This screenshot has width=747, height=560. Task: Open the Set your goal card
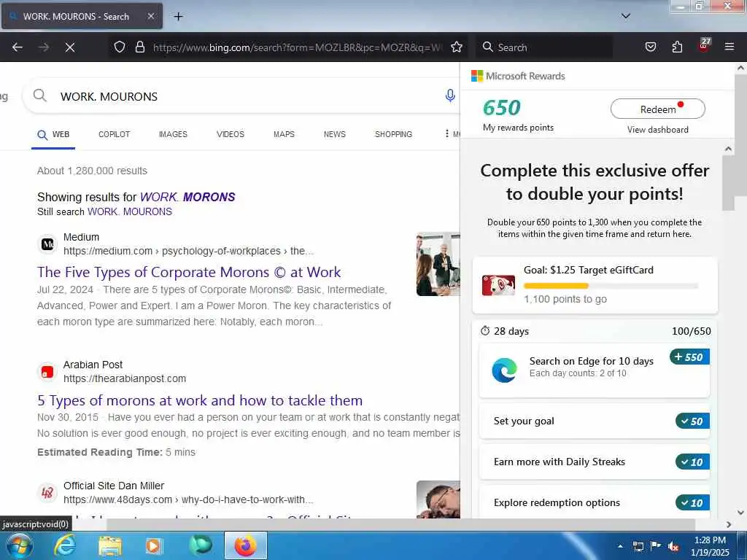click(x=594, y=421)
